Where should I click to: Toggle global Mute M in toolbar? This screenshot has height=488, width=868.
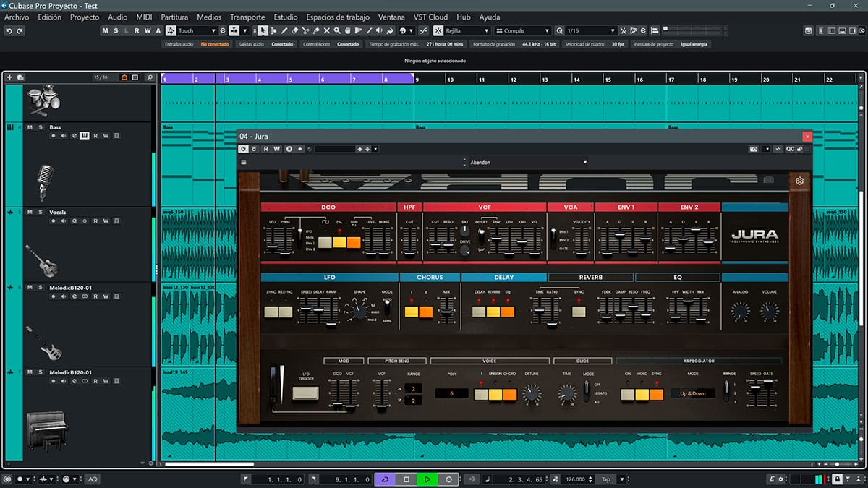(105, 30)
